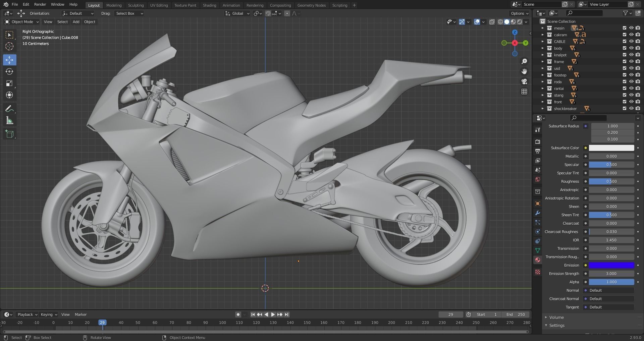Hide the frame collection eye icon
644x341 pixels.
click(631, 62)
